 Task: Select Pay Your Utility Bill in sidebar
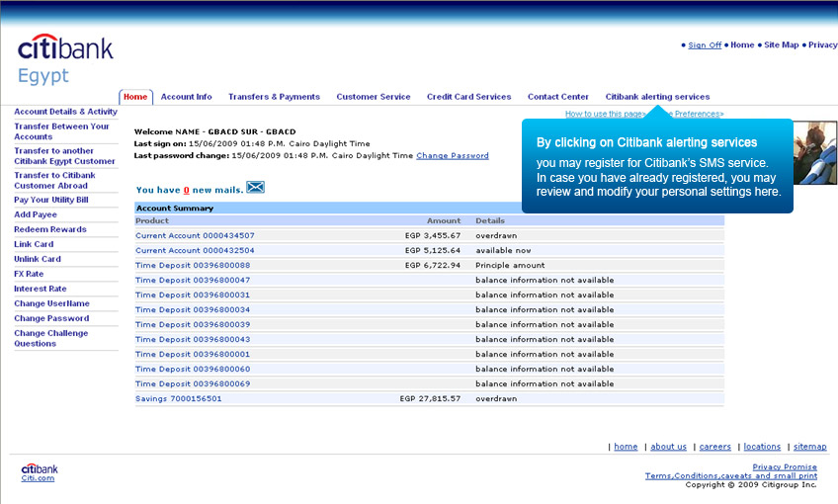(50, 200)
